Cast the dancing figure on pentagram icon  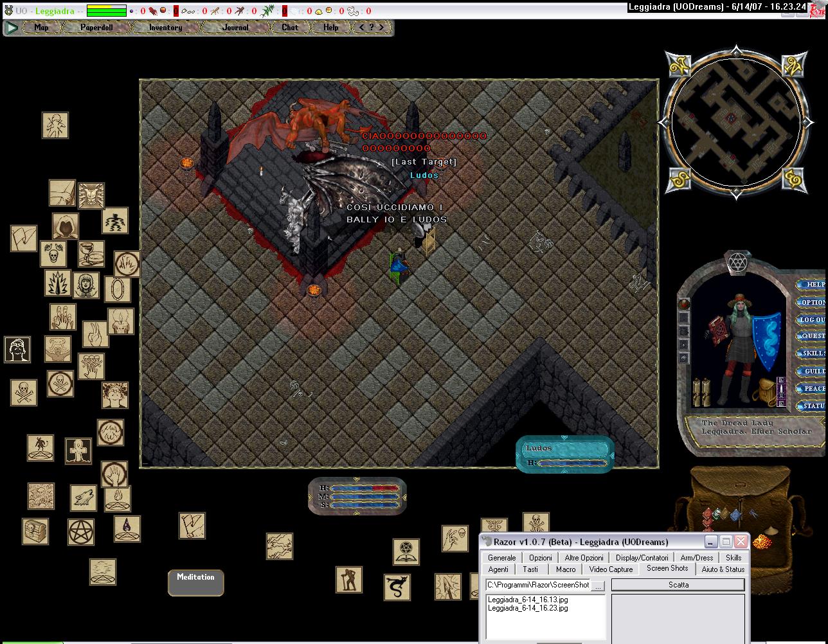tap(40, 447)
